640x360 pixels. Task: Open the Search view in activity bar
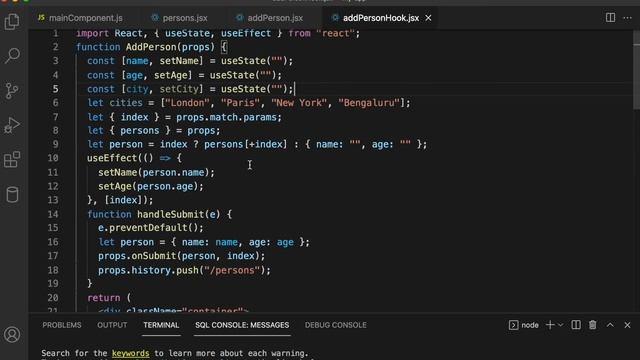click(x=12, y=56)
